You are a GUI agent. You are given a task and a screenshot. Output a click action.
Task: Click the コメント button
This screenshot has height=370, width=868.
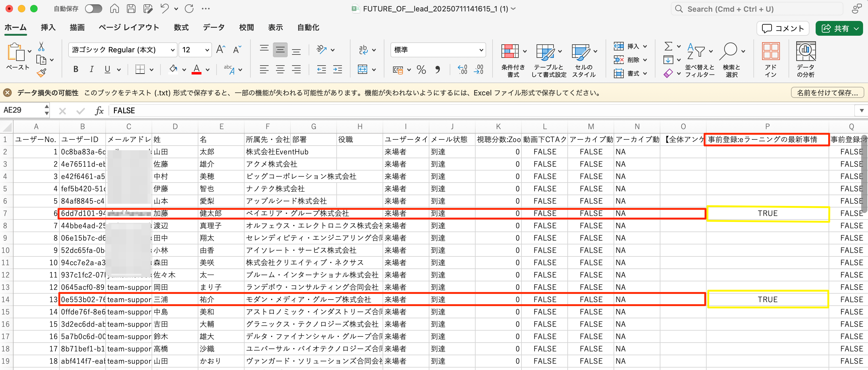783,28
